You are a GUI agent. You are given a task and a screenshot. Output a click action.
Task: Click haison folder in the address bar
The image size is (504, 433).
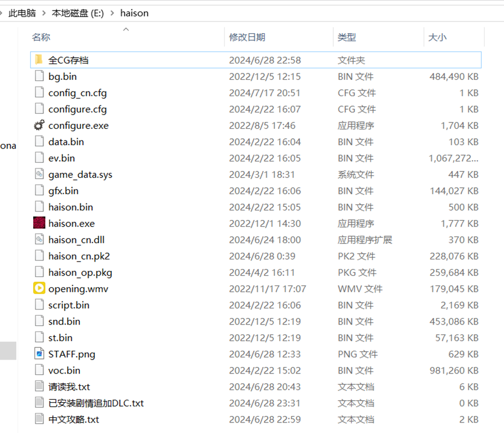coord(134,13)
